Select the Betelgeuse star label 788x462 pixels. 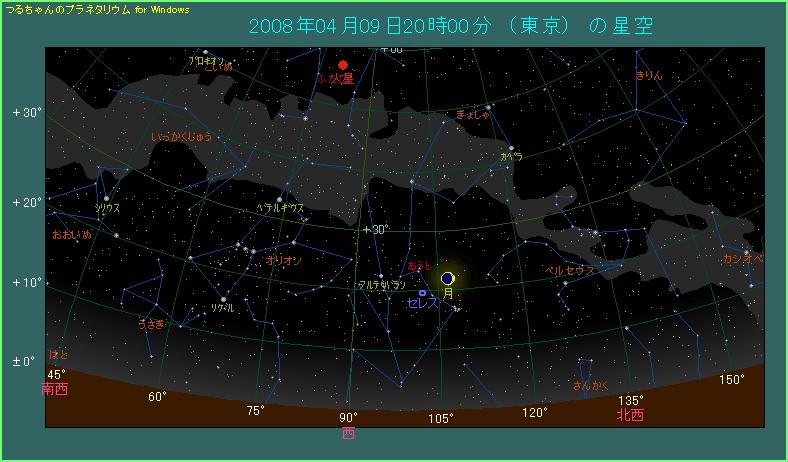click(279, 209)
